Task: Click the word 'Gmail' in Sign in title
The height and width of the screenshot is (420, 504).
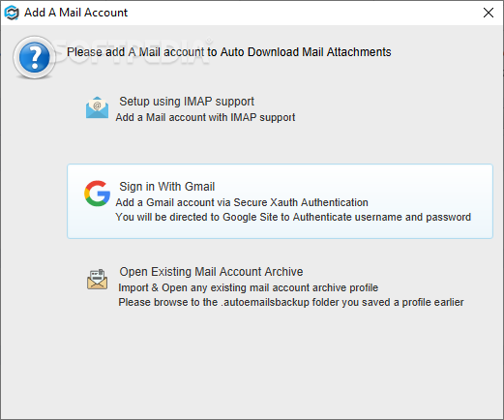Action: (x=200, y=187)
